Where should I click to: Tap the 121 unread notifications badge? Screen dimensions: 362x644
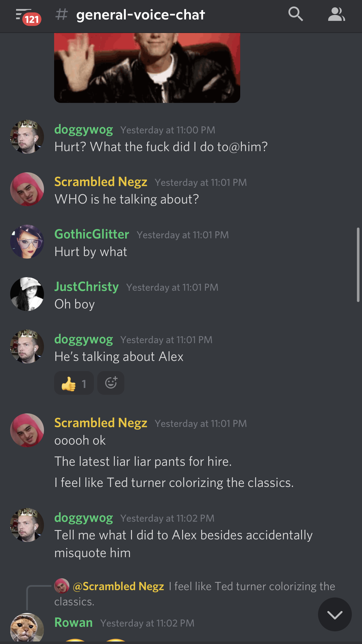pyautogui.click(x=32, y=19)
